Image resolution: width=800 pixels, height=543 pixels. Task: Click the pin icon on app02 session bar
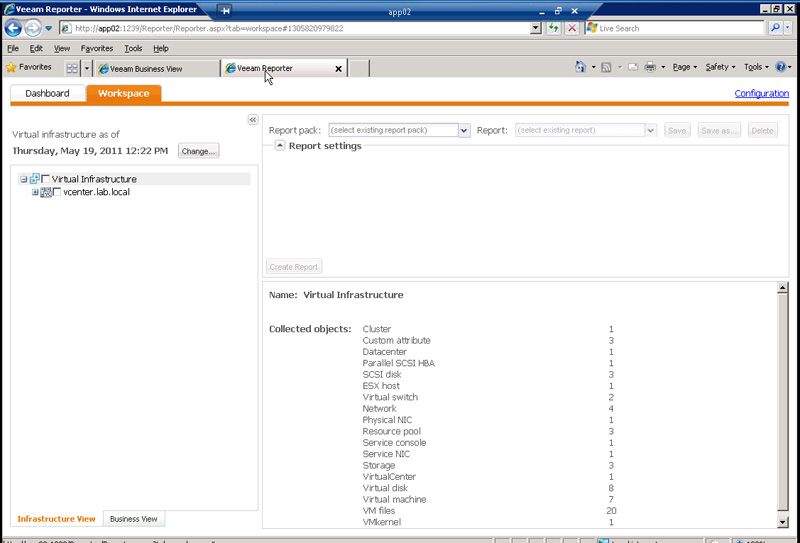click(224, 11)
